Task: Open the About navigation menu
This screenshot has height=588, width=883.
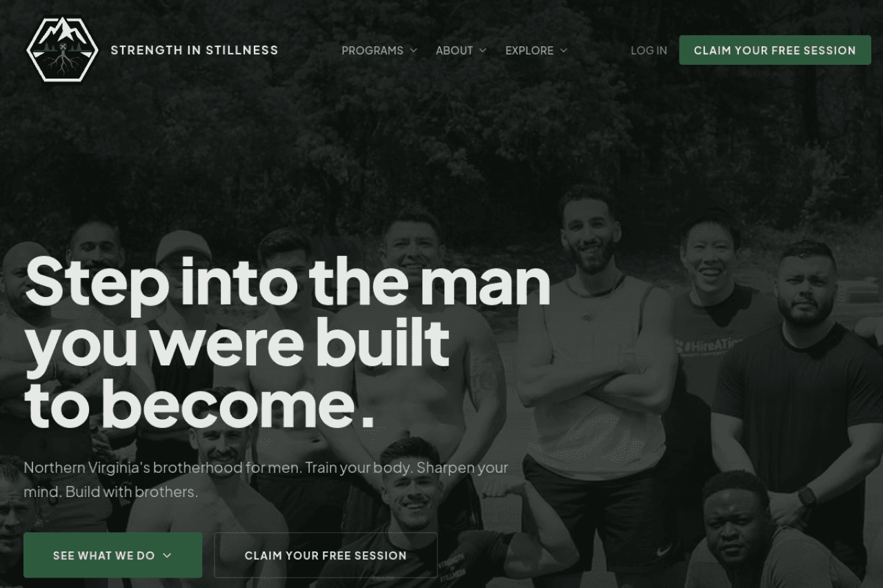Action: [x=461, y=50]
